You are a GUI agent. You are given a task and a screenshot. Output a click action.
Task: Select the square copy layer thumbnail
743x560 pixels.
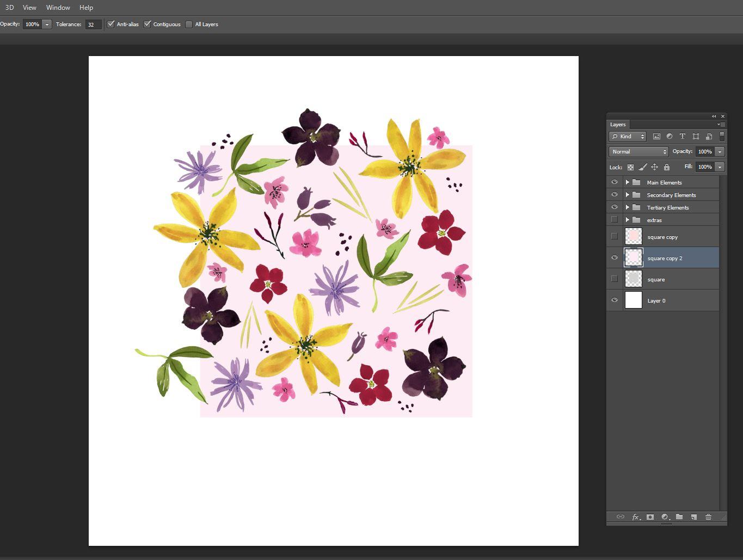click(x=634, y=237)
